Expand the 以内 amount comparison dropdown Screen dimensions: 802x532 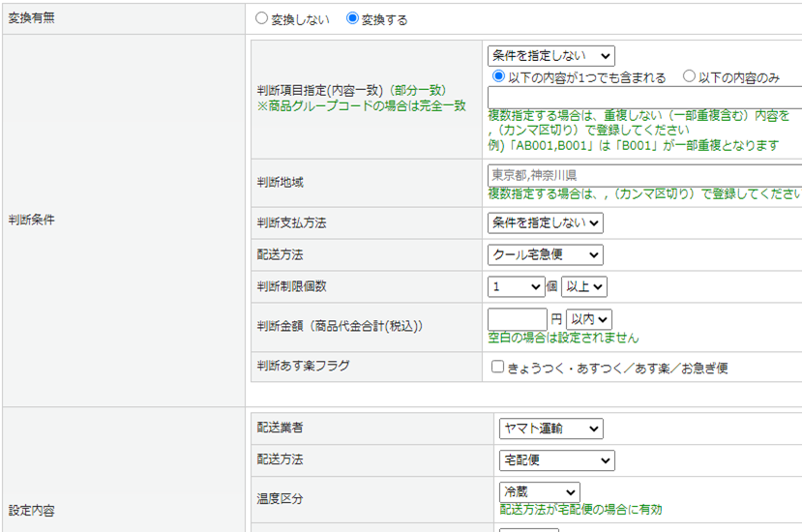589,319
